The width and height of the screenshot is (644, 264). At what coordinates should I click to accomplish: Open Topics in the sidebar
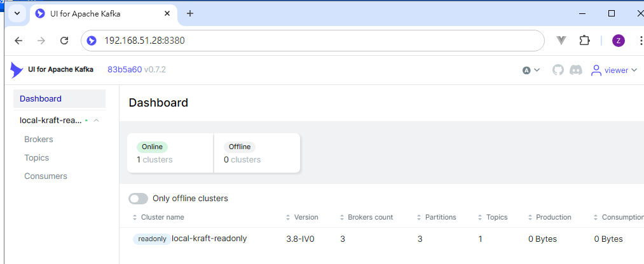37,157
